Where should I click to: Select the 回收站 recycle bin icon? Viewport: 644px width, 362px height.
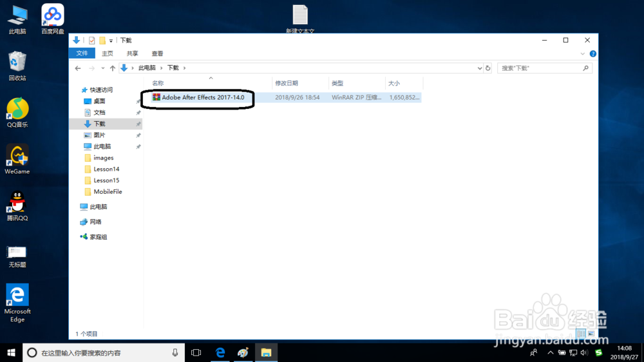point(17,66)
